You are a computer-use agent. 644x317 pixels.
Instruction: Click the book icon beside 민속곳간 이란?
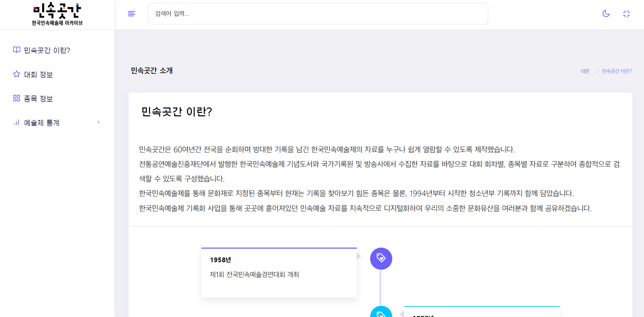(16, 50)
